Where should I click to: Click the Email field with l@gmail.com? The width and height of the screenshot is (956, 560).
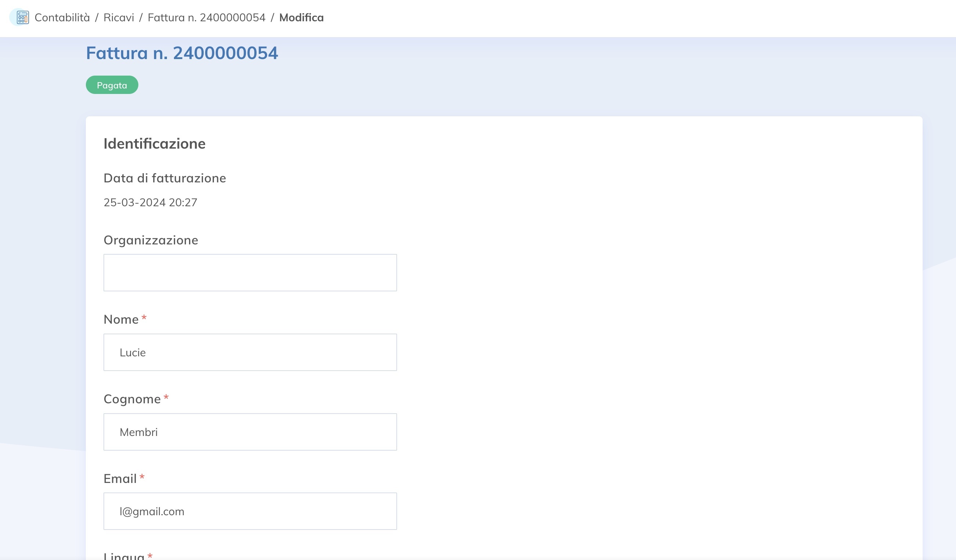tap(250, 511)
